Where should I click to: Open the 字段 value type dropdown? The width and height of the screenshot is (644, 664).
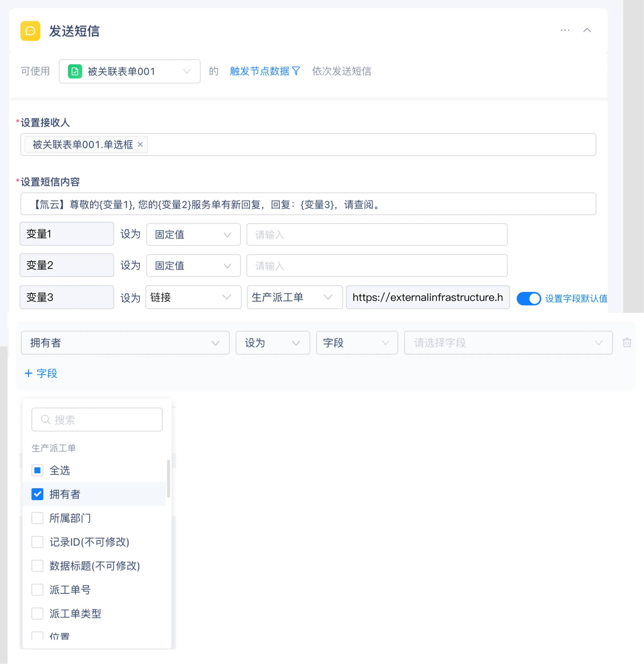pos(357,343)
